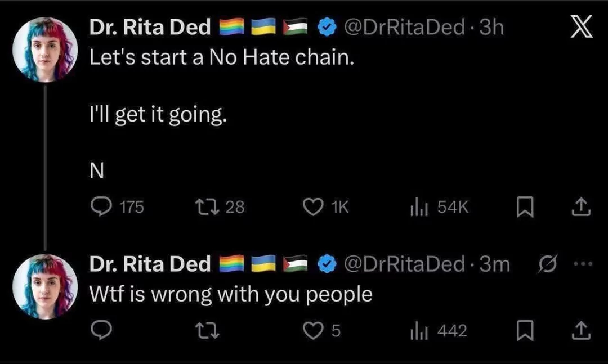Like the reply tweet with 5 likes

312,331
